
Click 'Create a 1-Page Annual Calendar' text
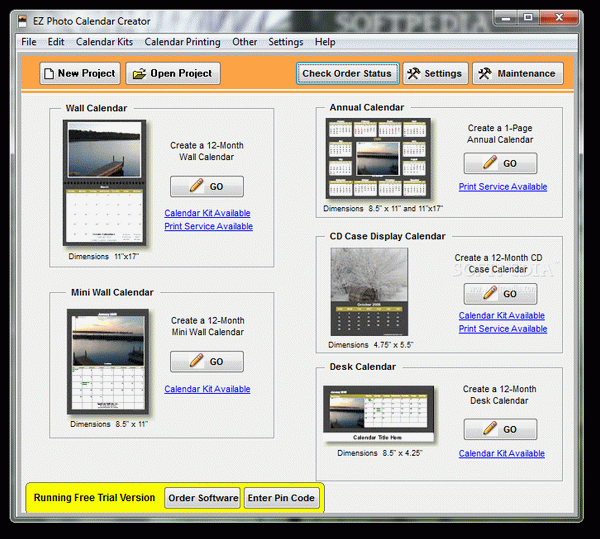(x=500, y=134)
